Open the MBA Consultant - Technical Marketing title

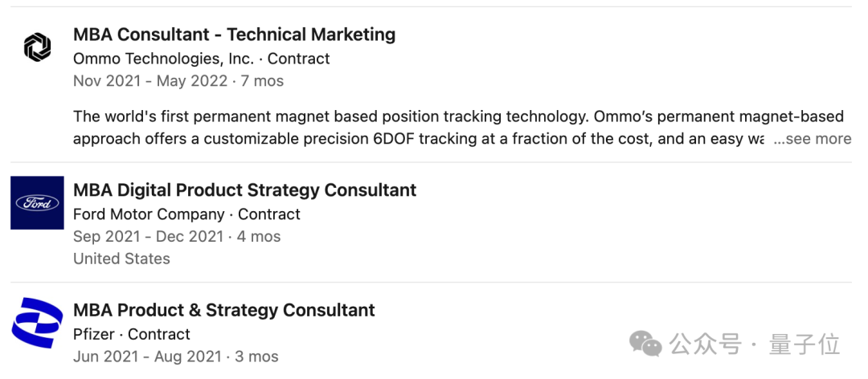pyautogui.click(x=234, y=35)
